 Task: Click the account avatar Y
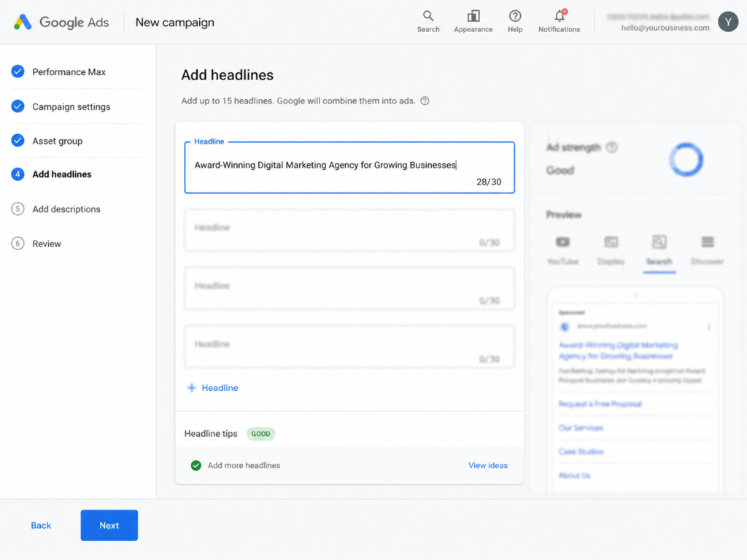728,22
